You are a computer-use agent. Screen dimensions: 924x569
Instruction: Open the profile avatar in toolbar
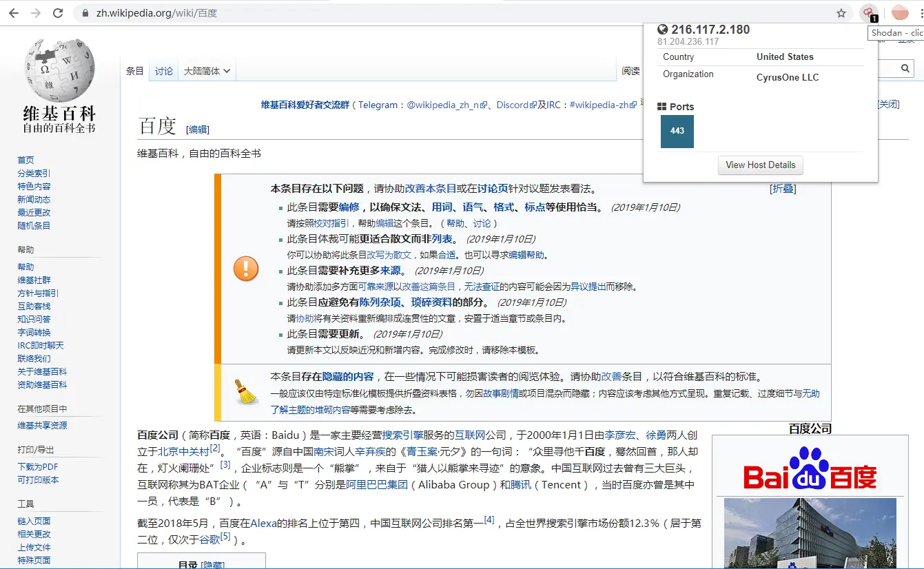pyautogui.click(x=900, y=12)
